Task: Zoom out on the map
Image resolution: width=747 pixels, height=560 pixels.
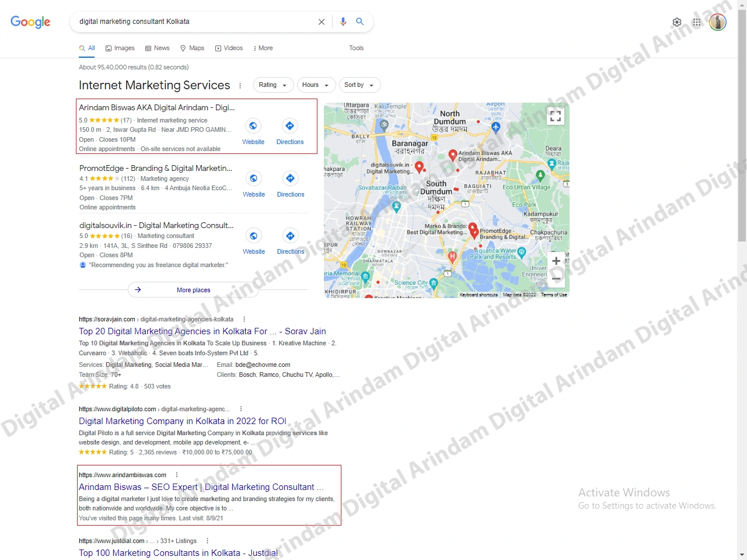Action: coord(556,278)
